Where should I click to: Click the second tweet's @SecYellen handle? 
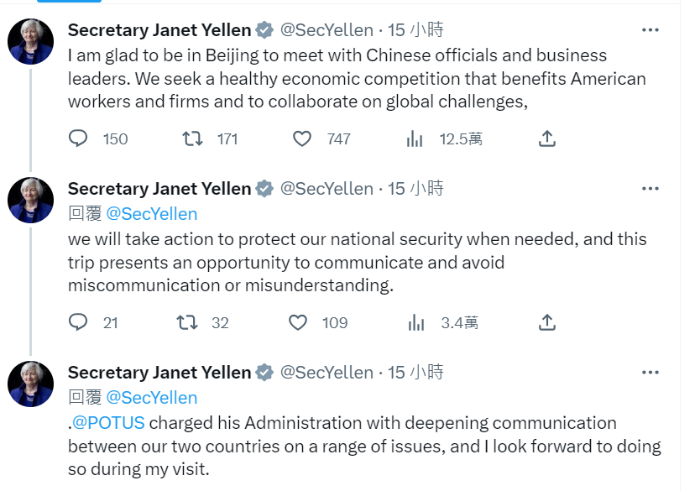[x=326, y=188]
